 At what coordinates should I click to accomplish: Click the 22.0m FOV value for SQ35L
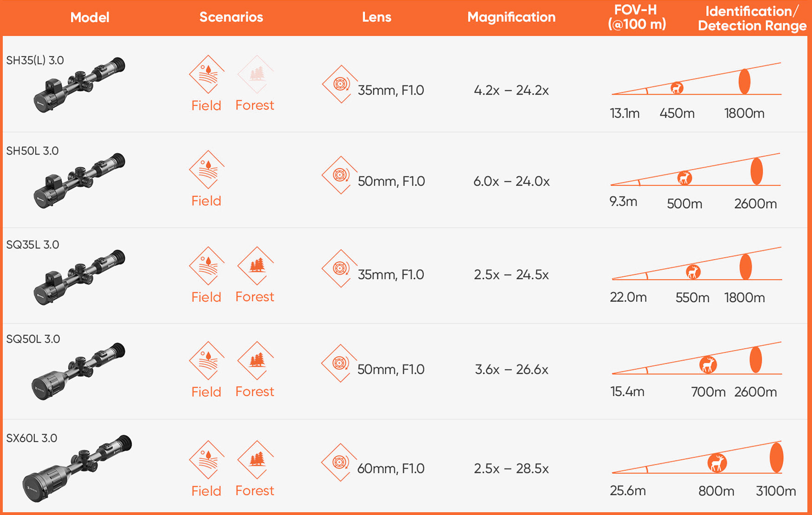[x=628, y=297]
